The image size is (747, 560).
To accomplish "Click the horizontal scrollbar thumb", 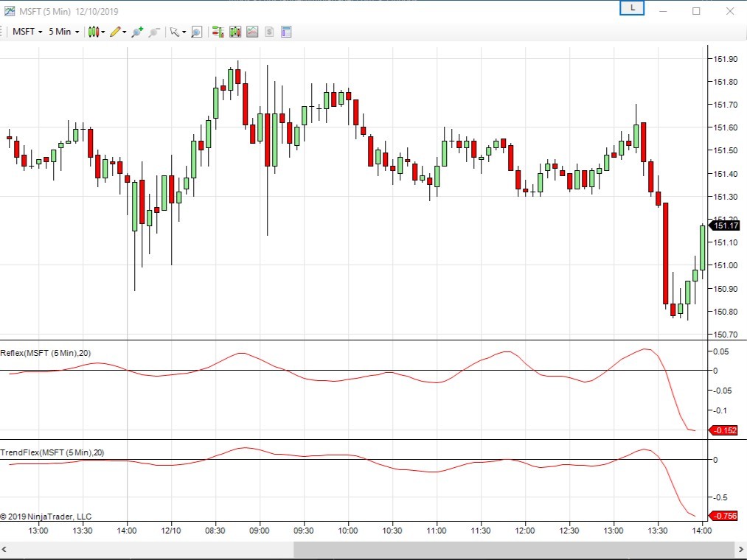I will point(513,550).
